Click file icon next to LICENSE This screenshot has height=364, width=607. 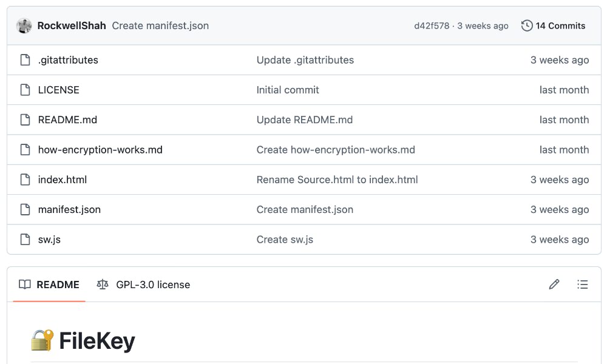[x=25, y=90]
